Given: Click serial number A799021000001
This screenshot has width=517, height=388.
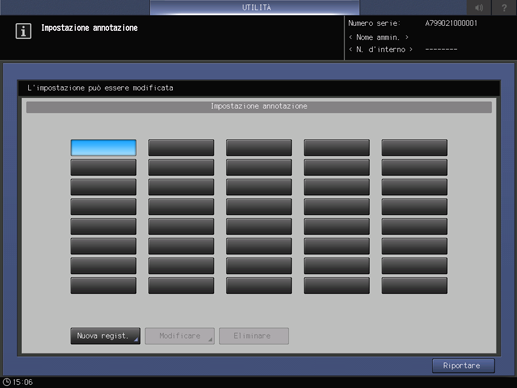Looking at the screenshot, I should pos(451,23).
